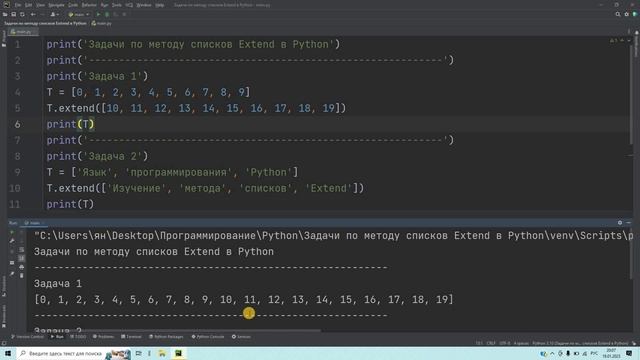Click console output line 'Задача 1'
The image size is (640, 360).
[58, 284]
